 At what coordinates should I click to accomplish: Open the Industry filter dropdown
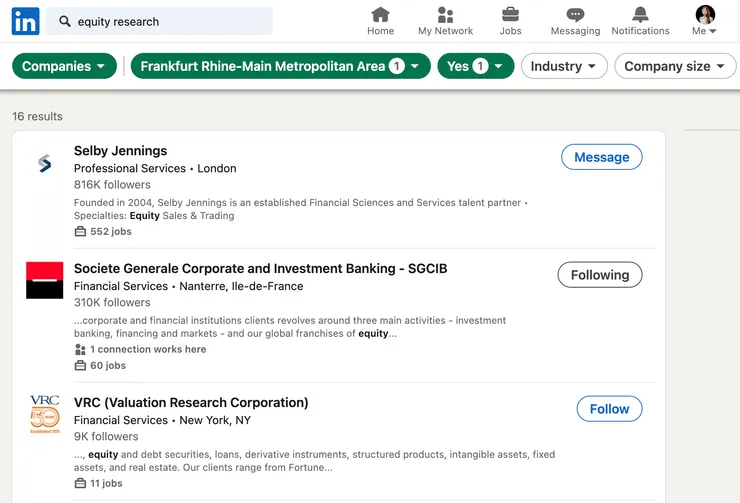pos(564,66)
